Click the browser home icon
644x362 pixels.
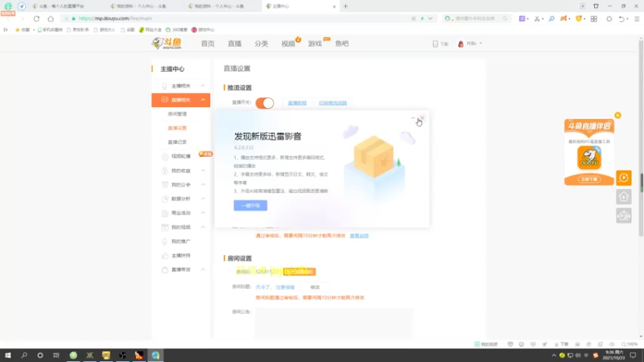(x=51, y=19)
